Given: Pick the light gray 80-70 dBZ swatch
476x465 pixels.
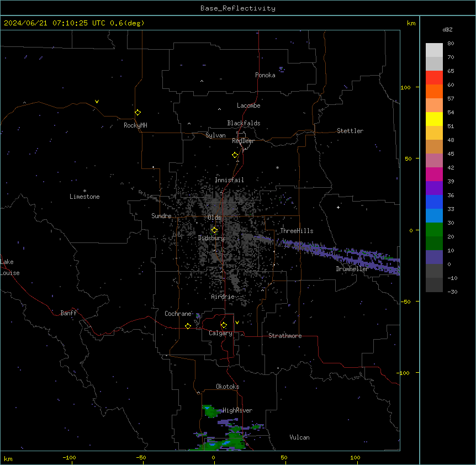Looking at the screenshot, I should [434, 50].
